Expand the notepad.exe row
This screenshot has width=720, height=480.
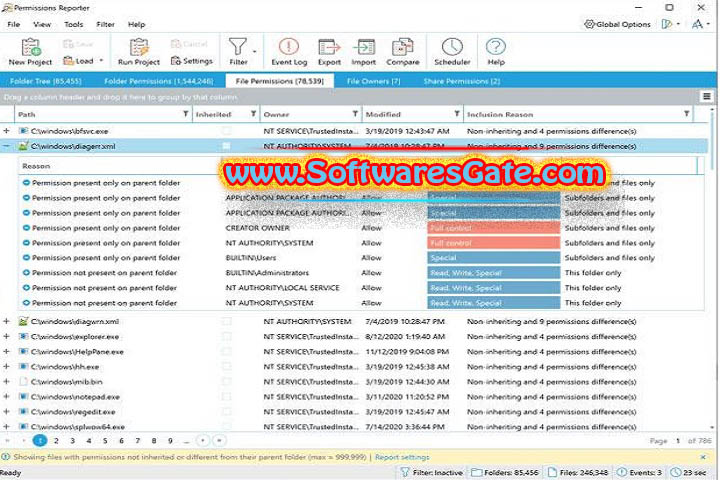point(6,397)
